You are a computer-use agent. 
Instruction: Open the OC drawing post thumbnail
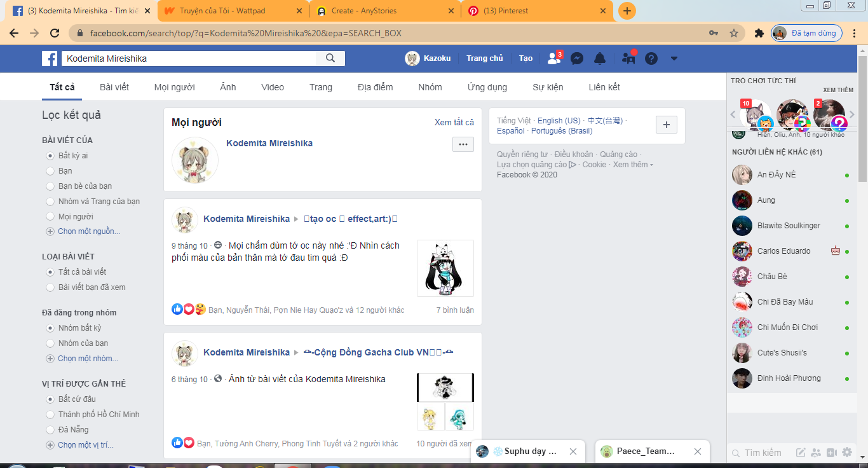(x=445, y=268)
